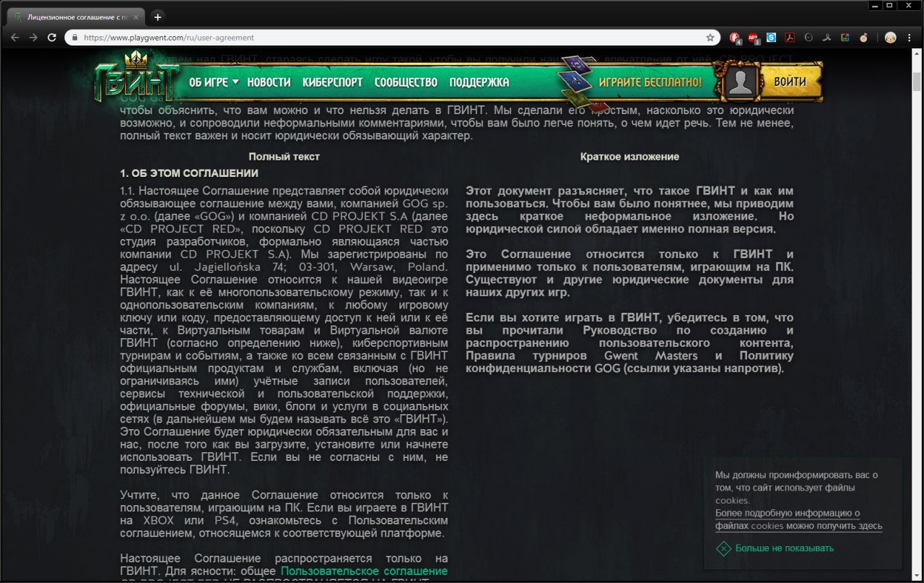
Task: Close the license agreement tab
Action: click(x=136, y=17)
